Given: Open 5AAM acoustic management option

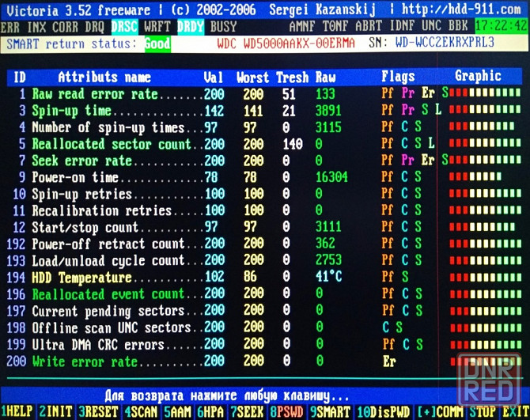Looking at the screenshot, I should pyautogui.click(x=179, y=411).
